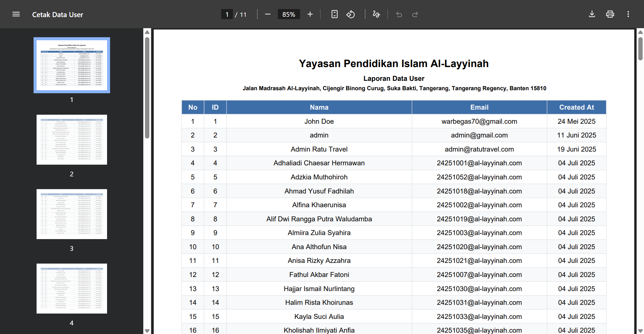Zoom out of the PDF document
The image size is (644, 334).
267,14
